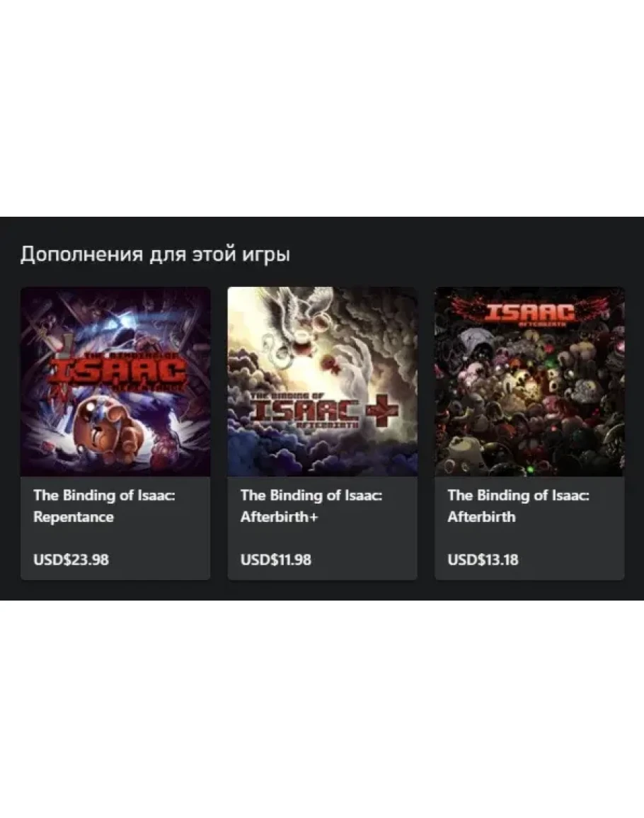This screenshot has width=644, height=818.
Task: Open the Afterbirth+ cover art thumbnail
Action: (322, 381)
